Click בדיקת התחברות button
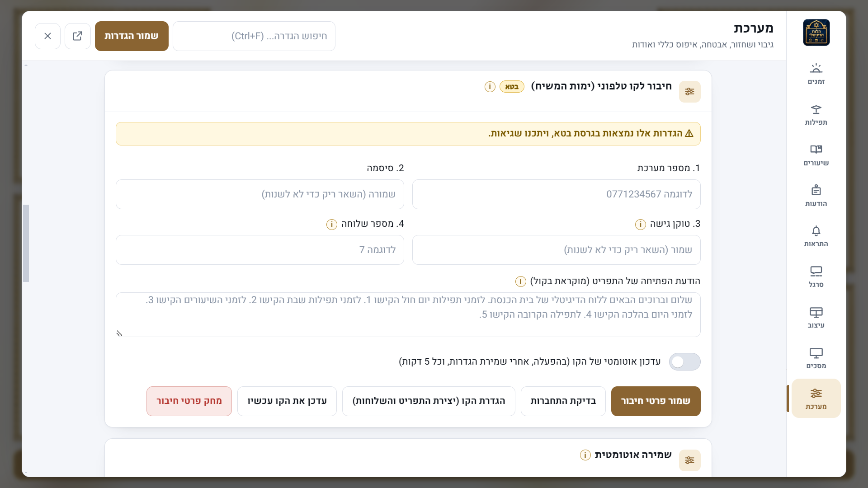The image size is (868, 488). pyautogui.click(x=563, y=401)
